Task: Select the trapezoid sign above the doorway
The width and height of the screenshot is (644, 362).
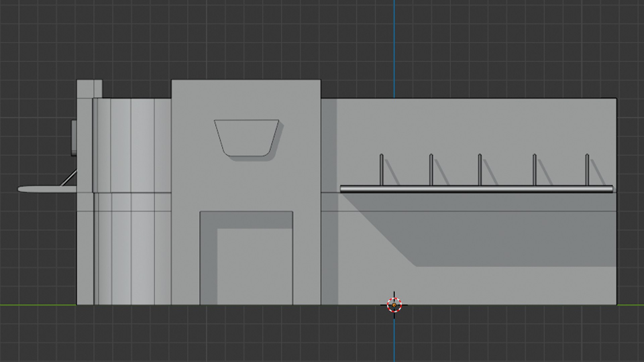Action: [247, 138]
